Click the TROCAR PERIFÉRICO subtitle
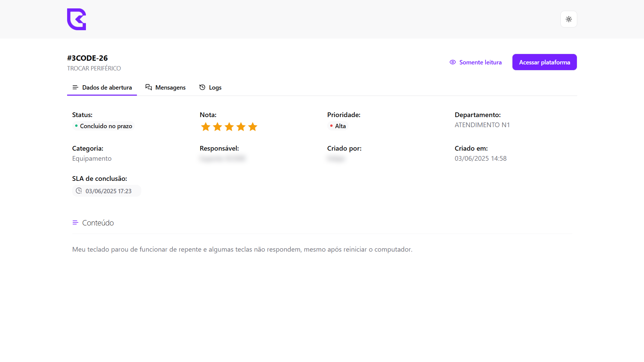 pyautogui.click(x=94, y=68)
